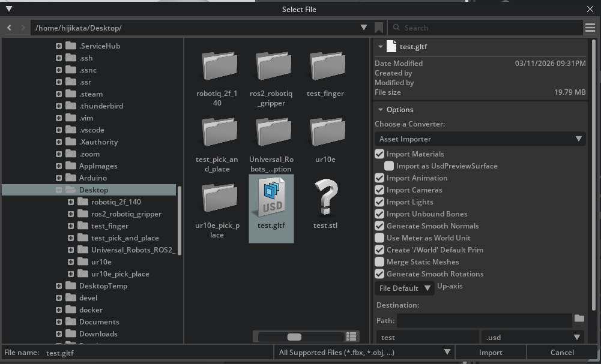
Task: Open the search field magnifier icon
Action: click(x=397, y=27)
